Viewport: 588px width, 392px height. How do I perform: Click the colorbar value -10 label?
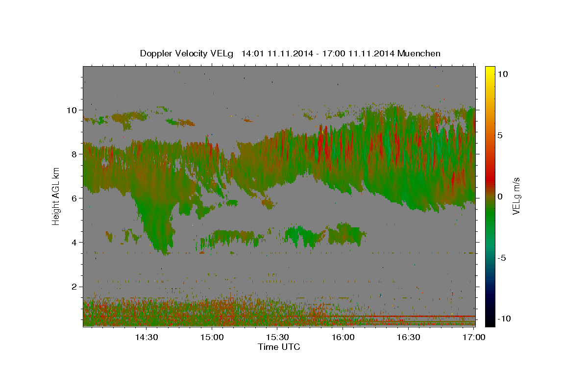click(x=504, y=318)
